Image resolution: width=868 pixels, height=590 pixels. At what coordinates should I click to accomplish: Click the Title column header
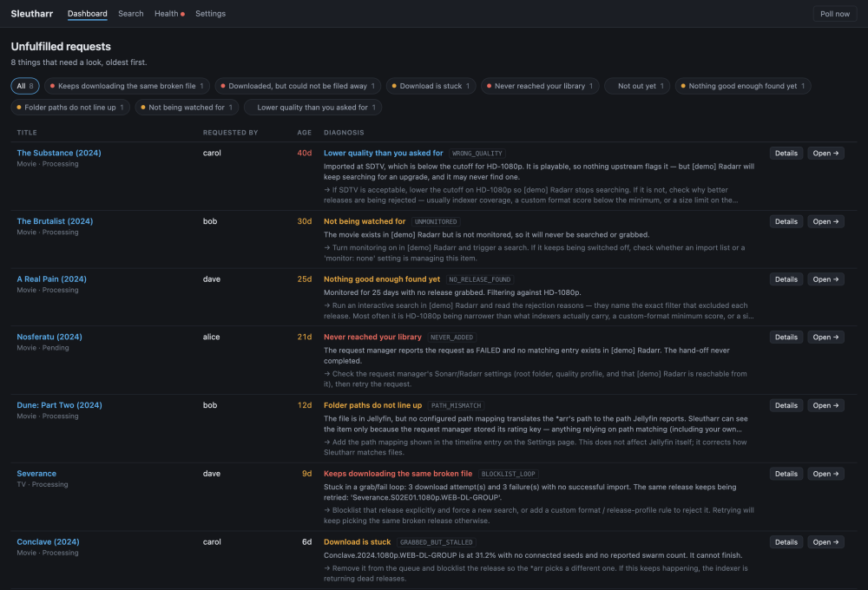(x=27, y=133)
